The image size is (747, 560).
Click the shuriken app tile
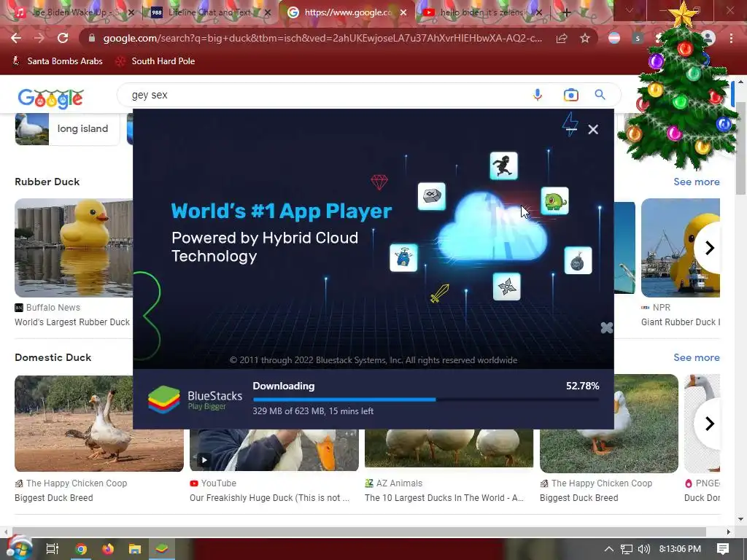[506, 287]
